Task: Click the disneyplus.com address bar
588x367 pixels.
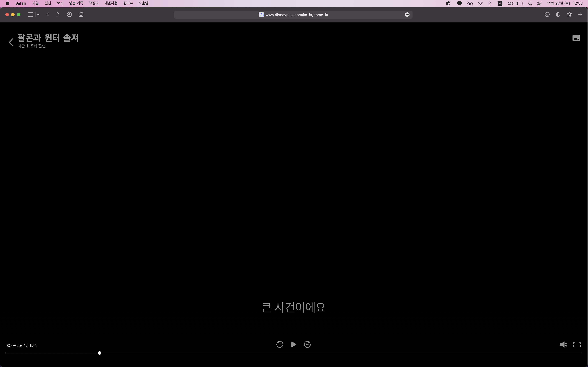Action: 294,15
